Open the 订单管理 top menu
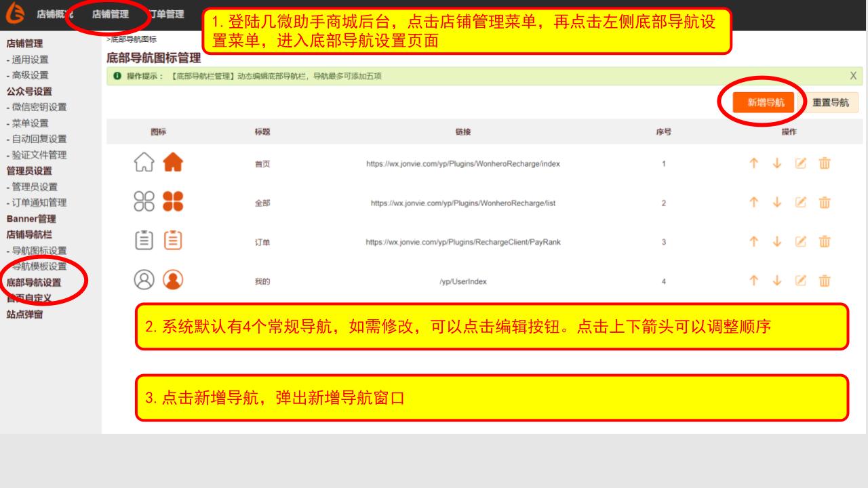The width and height of the screenshot is (868, 488). pos(165,14)
